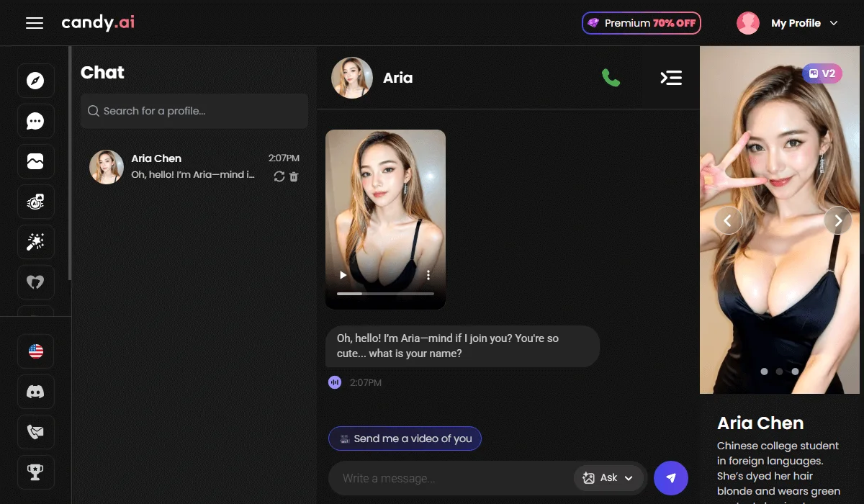Open the Discord link icon
Screen dimensions: 864x504
point(35,392)
